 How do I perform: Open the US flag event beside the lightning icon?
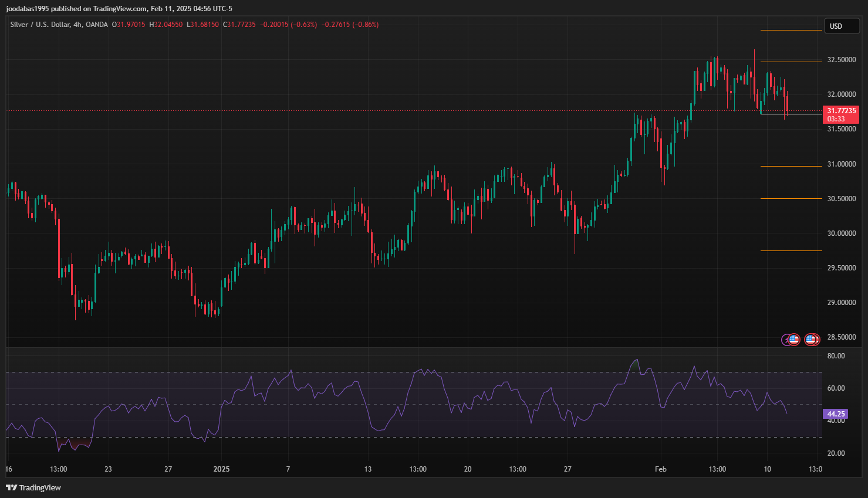pyautogui.click(x=794, y=340)
